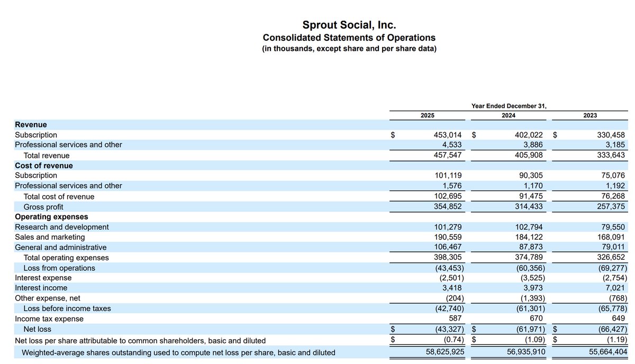Image resolution: width=635 pixels, height=364 pixels.
Task: Click the 'Operating expenses' section label
Action: 51,217
